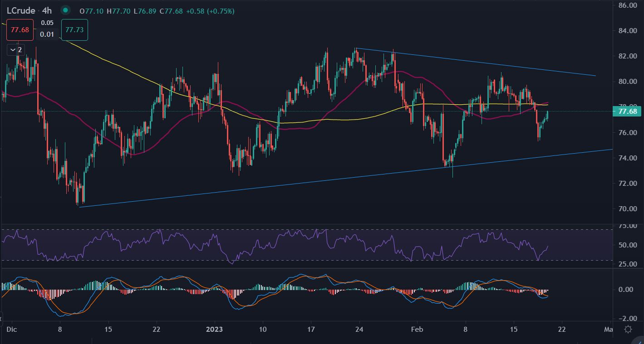Image resolution: width=644 pixels, height=344 pixels.
Task: Click the green market status indicator
Action: click(x=66, y=10)
